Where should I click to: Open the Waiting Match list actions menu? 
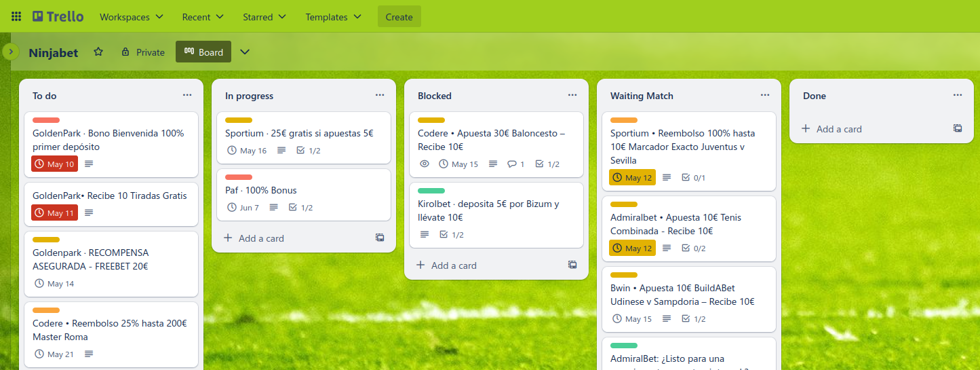tap(765, 95)
